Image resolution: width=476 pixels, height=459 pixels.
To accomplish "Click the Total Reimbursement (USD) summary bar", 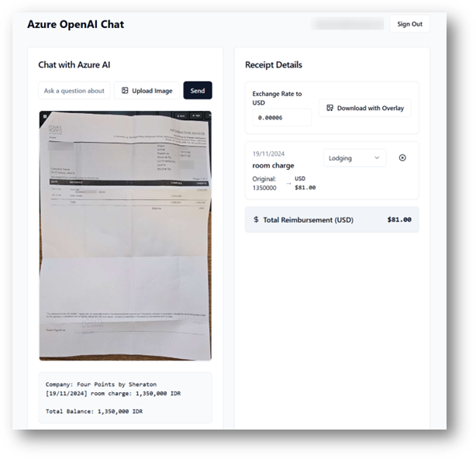I will [x=332, y=219].
